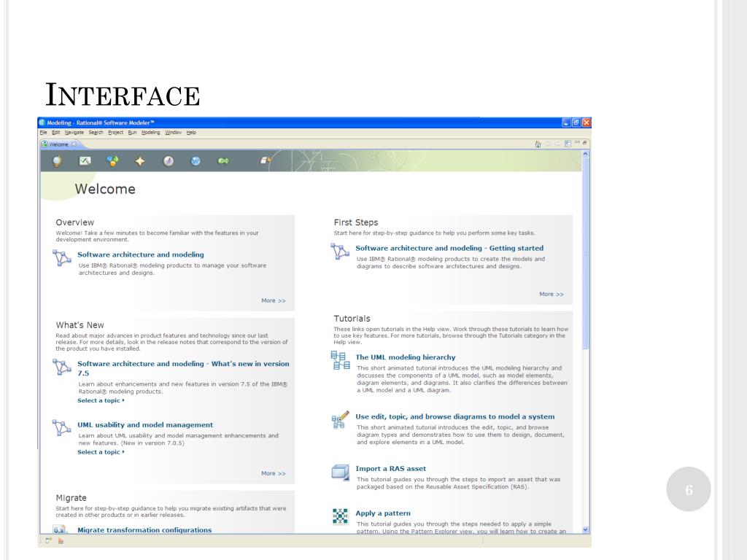Open the Run menu

point(132,133)
